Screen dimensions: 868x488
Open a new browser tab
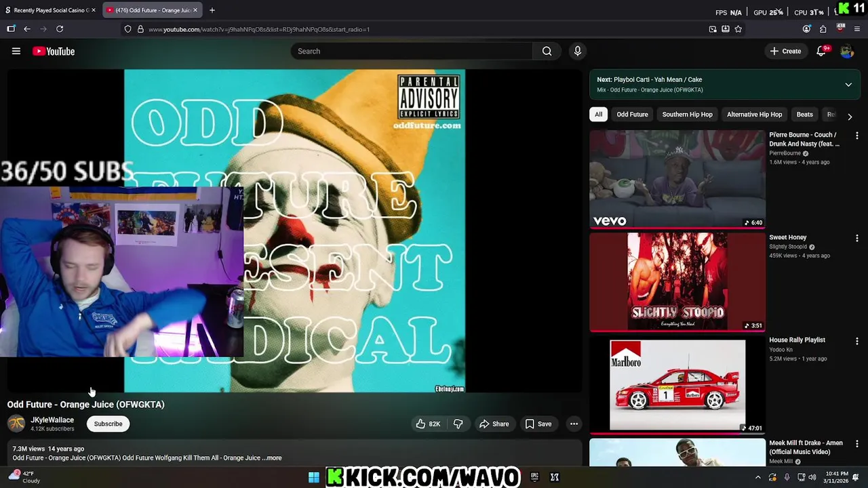(212, 10)
